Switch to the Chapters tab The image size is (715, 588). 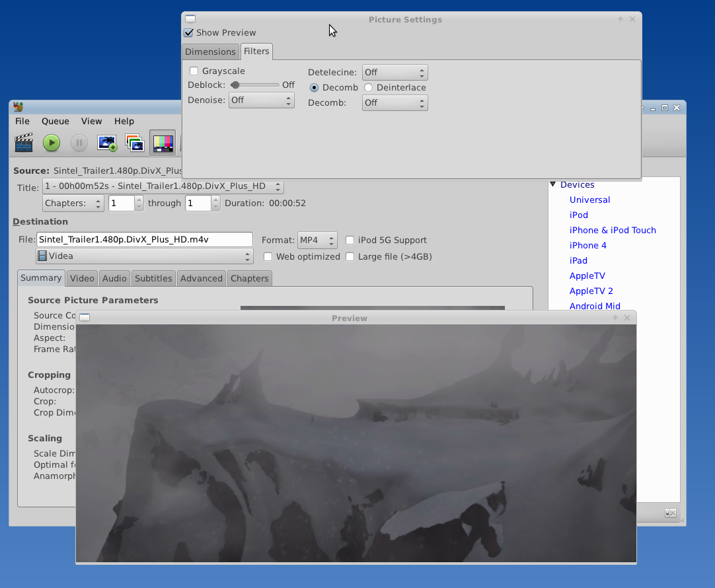click(x=249, y=279)
